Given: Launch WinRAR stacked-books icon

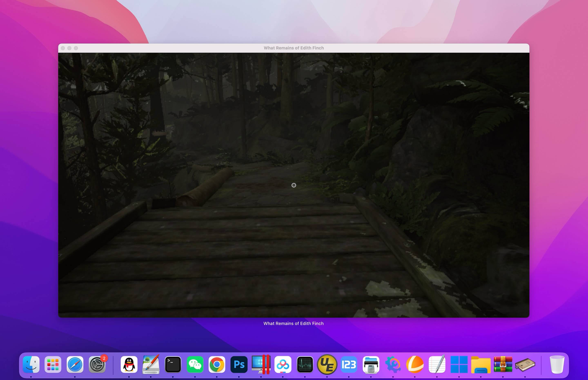Looking at the screenshot, I should [503, 364].
